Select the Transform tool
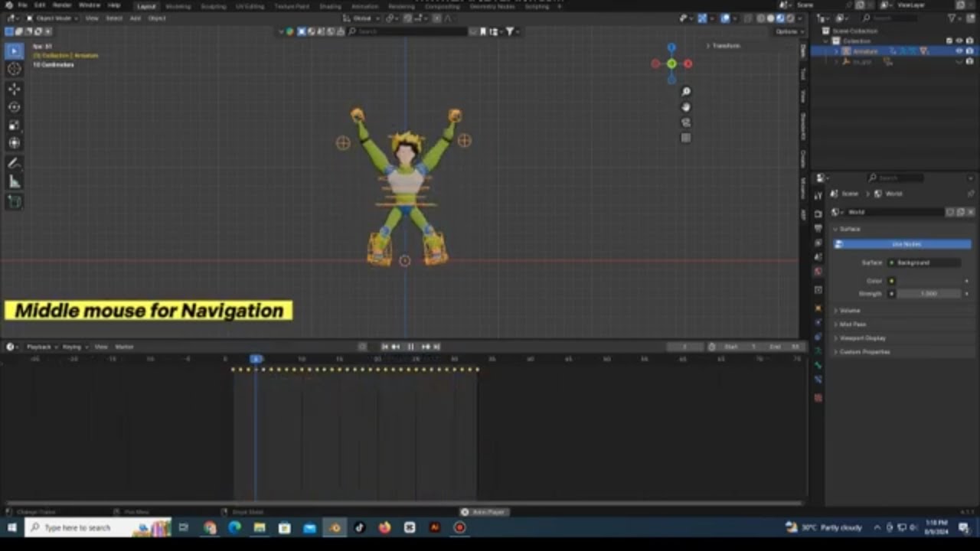Viewport: 980px width, 551px height. coord(14,143)
